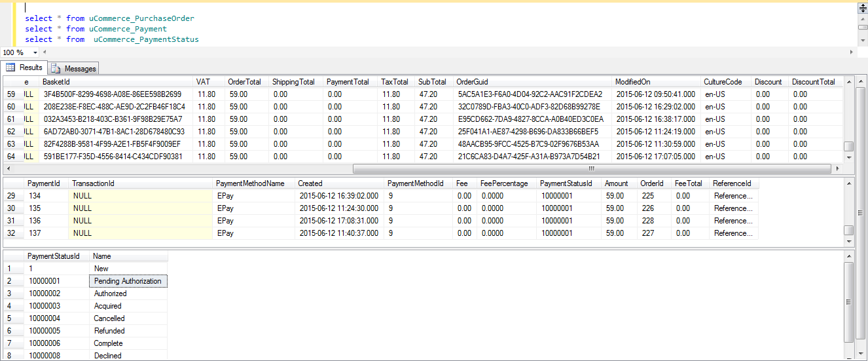This screenshot has height=361, width=868.
Task: Click PaymentStatusId cell 10000004
Action: click(x=56, y=318)
